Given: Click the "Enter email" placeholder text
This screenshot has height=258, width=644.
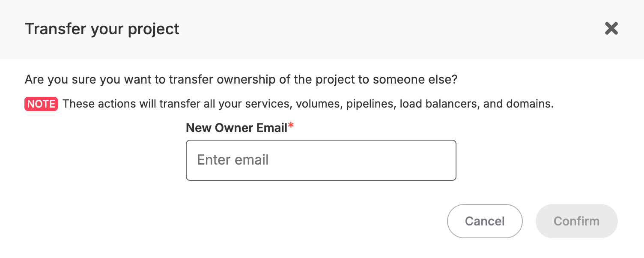Looking at the screenshot, I should pyautogui.click(x=233, y=160).
